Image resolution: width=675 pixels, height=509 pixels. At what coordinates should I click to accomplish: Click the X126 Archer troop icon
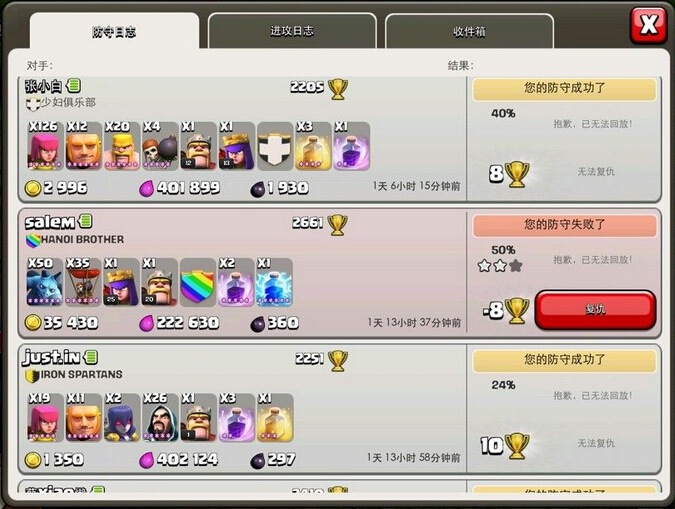tap(45, 146)
